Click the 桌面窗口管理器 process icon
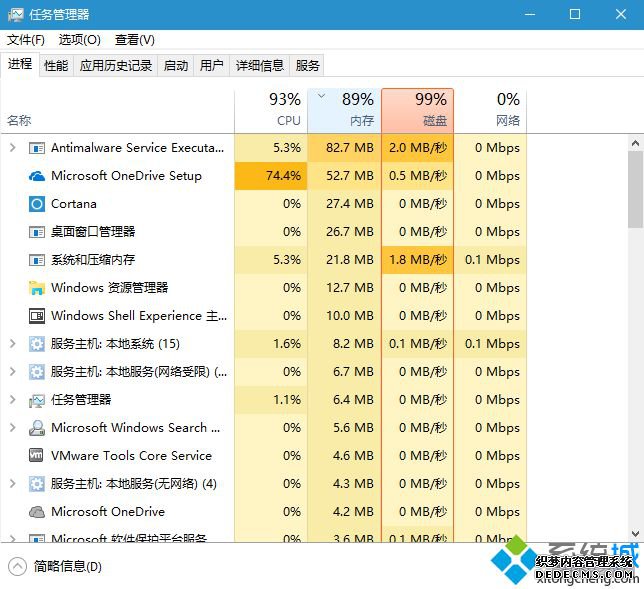The width and height of the screenshot is (644, 589). [37, 232]
